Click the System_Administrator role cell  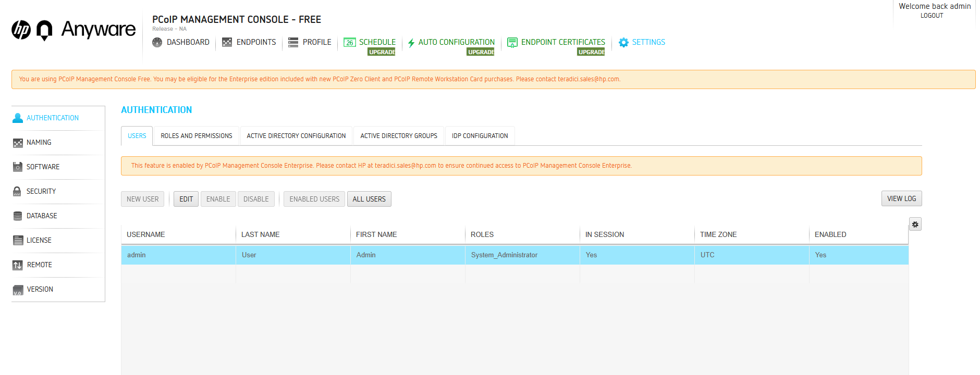coord(522,255)
